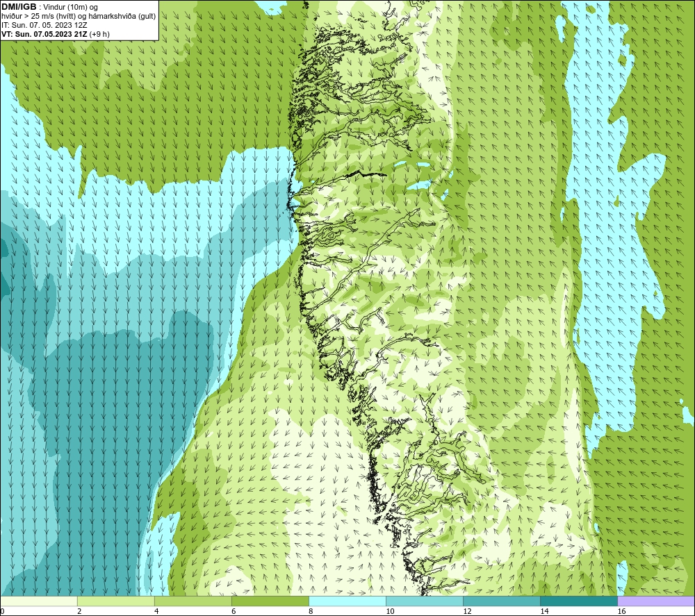
Task: Click the legend label 8
Action: (x=311, y=611)
